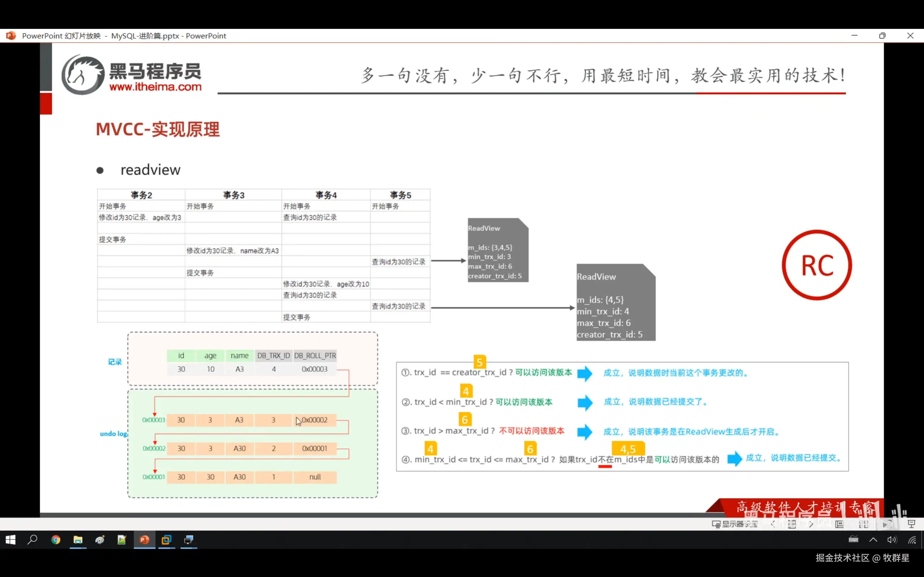
Task: Go to the previous slide arrow
Action: point(773,524)
